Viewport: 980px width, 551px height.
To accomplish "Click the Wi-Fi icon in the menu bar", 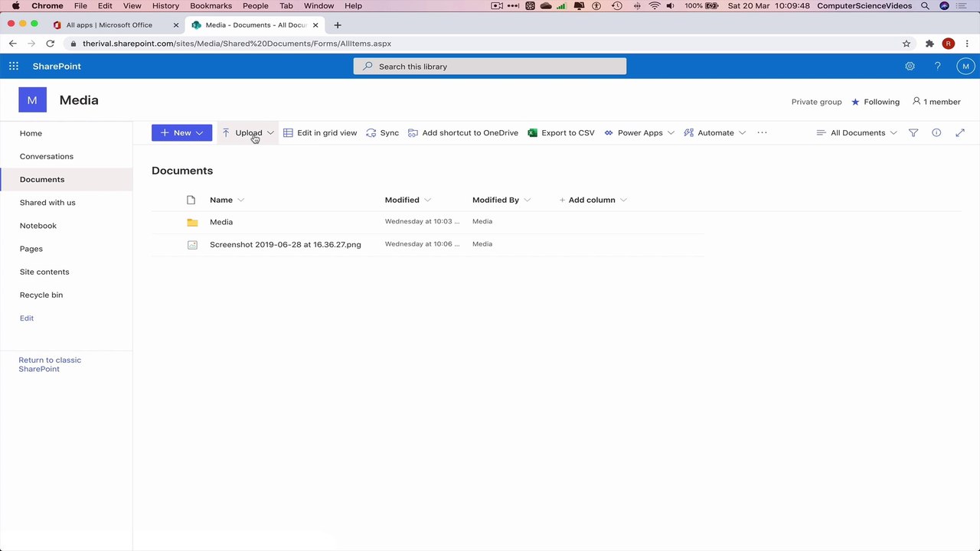I will pos(655,5).
